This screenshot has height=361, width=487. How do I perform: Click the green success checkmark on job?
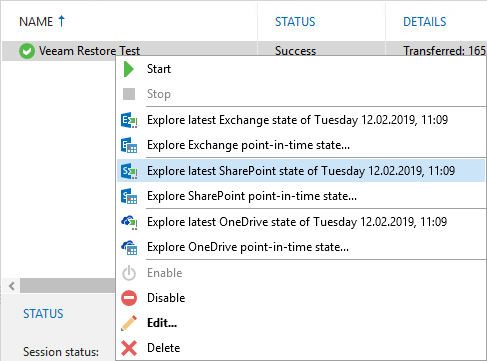click(27, 51)
